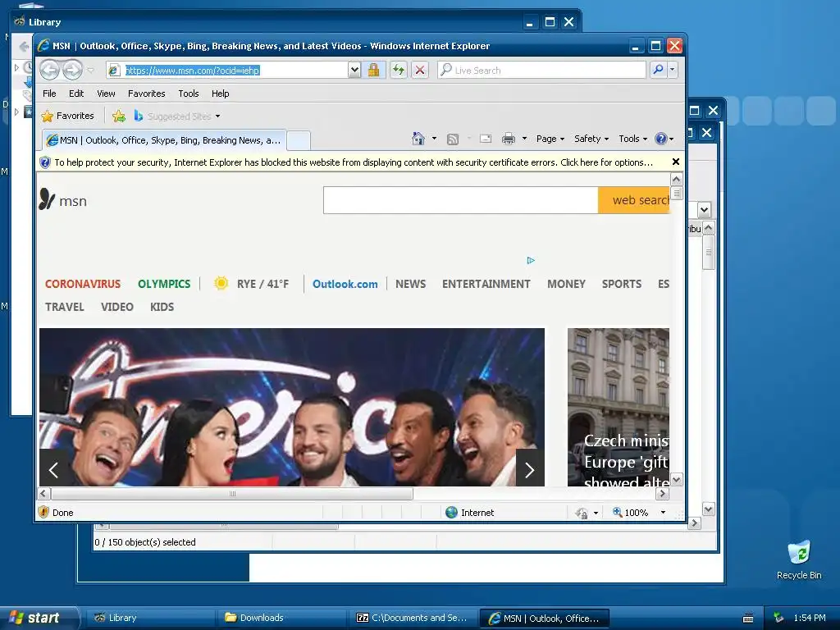Click the horizontal scrollbar right arrow
Viewport: 840px width, 630px height.
point(662,493)
